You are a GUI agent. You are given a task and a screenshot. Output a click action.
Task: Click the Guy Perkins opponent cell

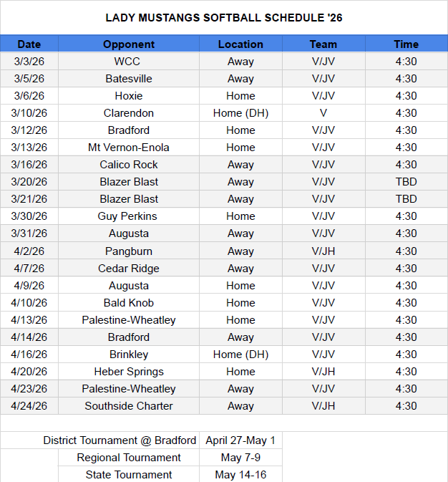click(x=129, y=216)
